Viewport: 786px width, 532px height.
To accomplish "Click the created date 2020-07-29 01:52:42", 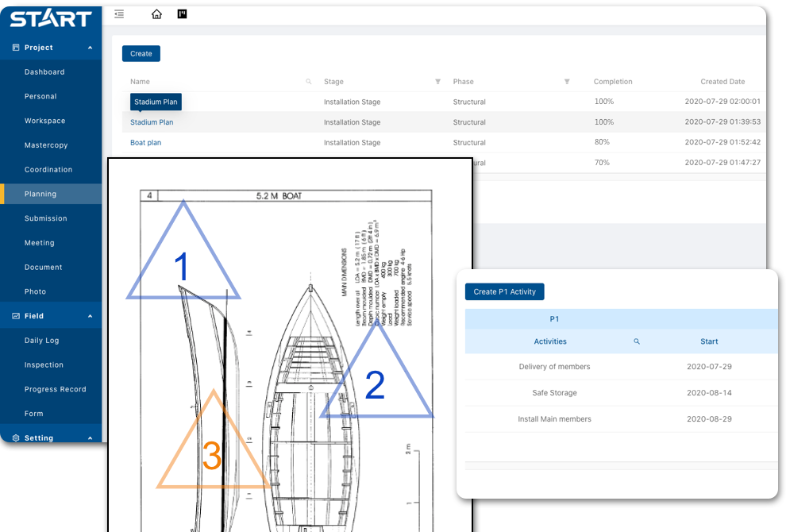I will (x=722, y=142).
